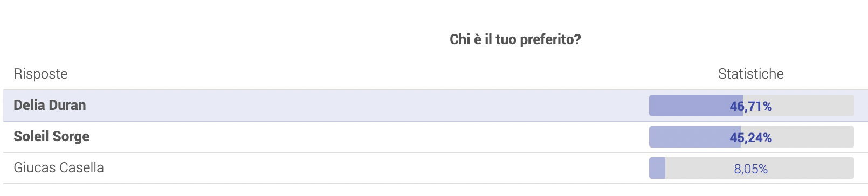The width and height of the screenshot is (868, 196).
Task: Click the 45,24% percentage label
Action: pos(751,138)
